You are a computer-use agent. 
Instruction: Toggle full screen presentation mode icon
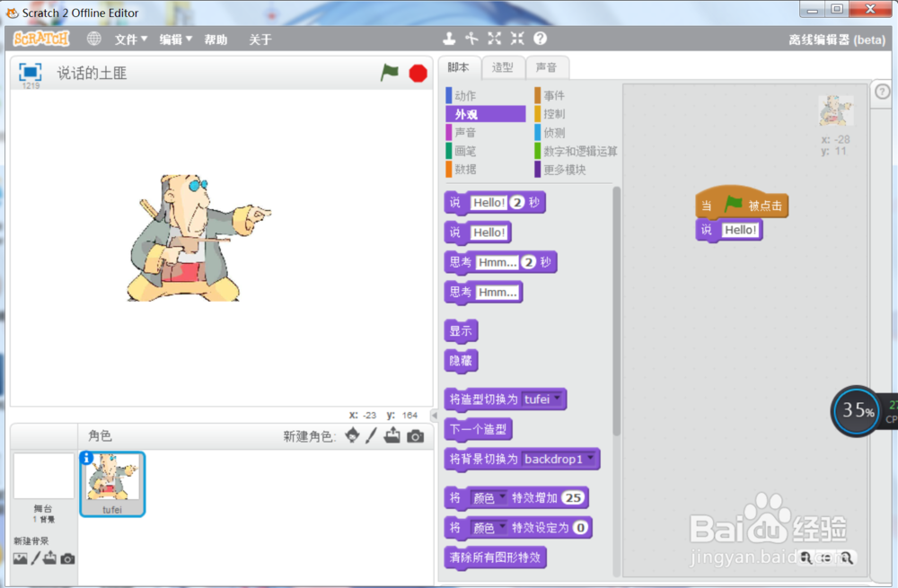point(31,72)
